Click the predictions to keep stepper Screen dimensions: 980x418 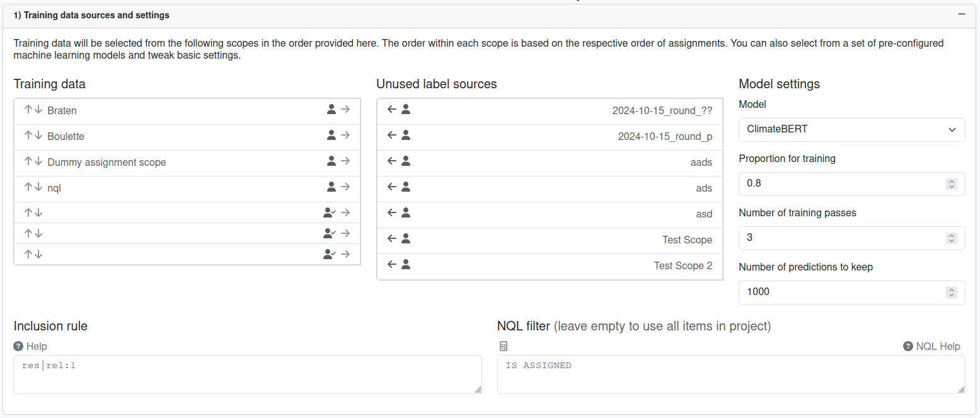pyautogui.click(x=952, y=293)
